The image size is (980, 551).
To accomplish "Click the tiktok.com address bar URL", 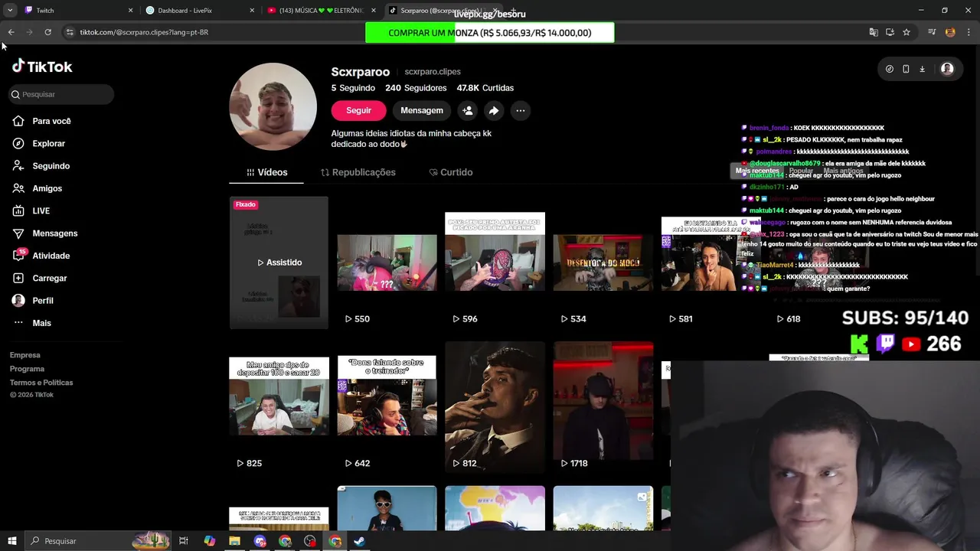I will click(x=144, y=32).
